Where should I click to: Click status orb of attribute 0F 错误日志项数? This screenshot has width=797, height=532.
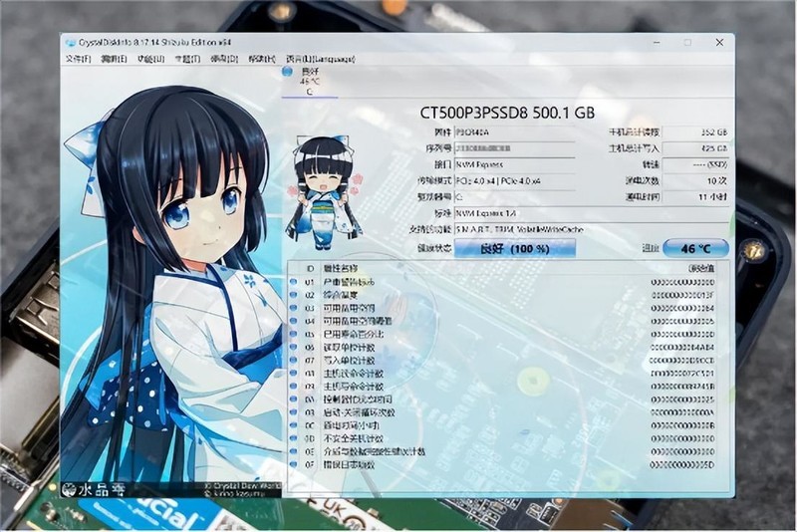[293, 464]
